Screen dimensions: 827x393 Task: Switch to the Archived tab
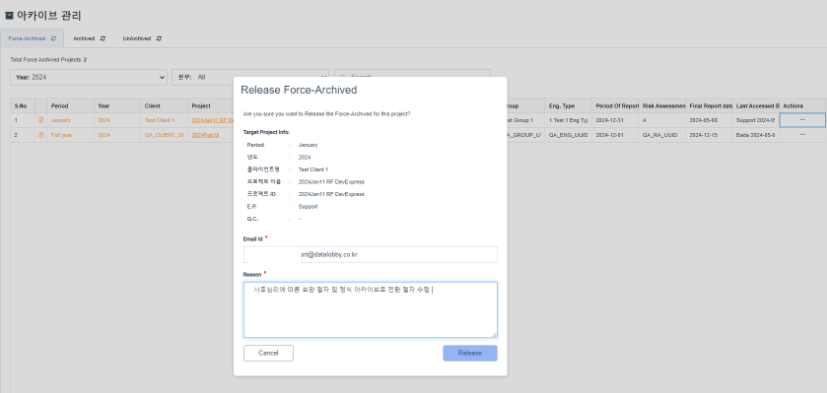click(89, 39)
